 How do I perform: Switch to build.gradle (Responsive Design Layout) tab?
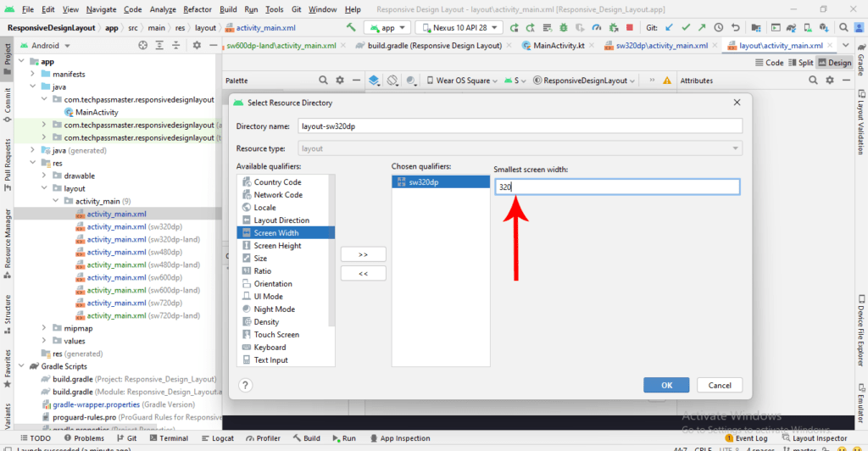pos(434,46)
